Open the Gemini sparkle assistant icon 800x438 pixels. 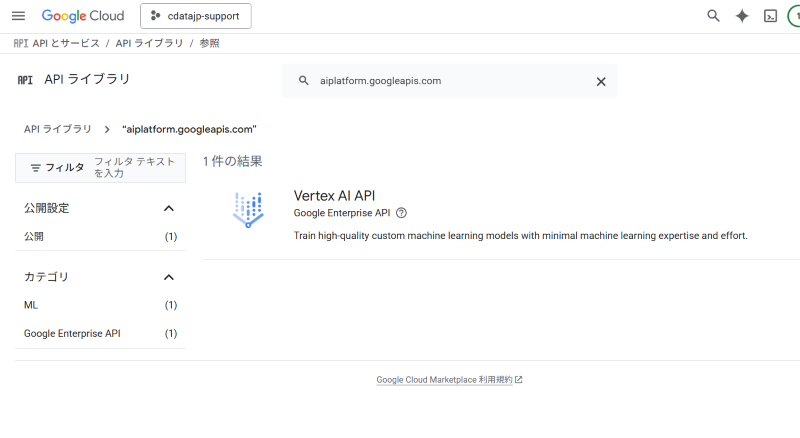tap(742, 16)
